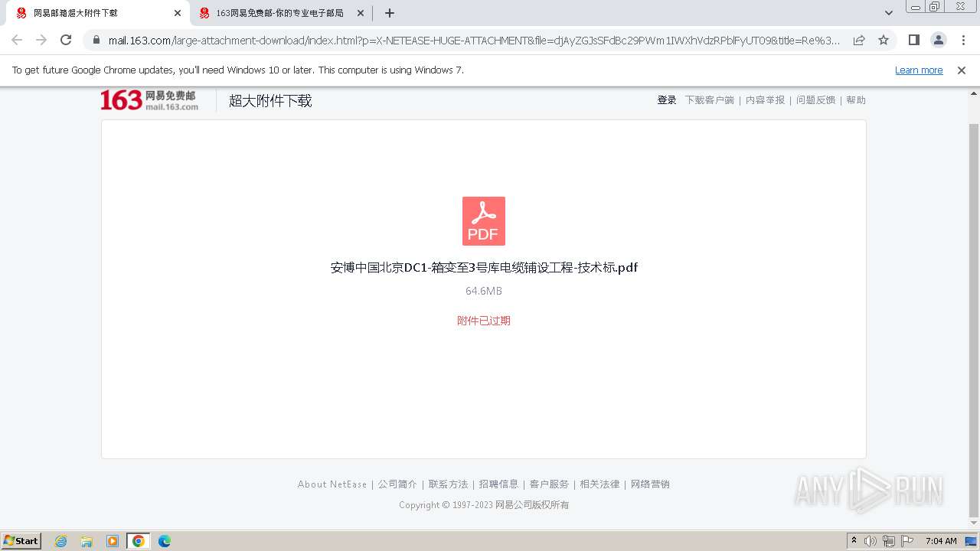Open the 网络营销 footer link
980x551 pixels.
(650, 484)
